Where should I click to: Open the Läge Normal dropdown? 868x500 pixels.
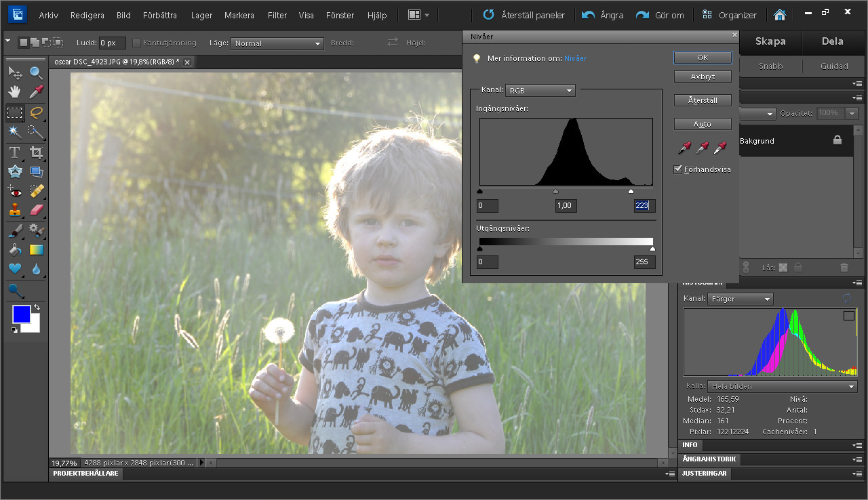[x=277, y=43]
